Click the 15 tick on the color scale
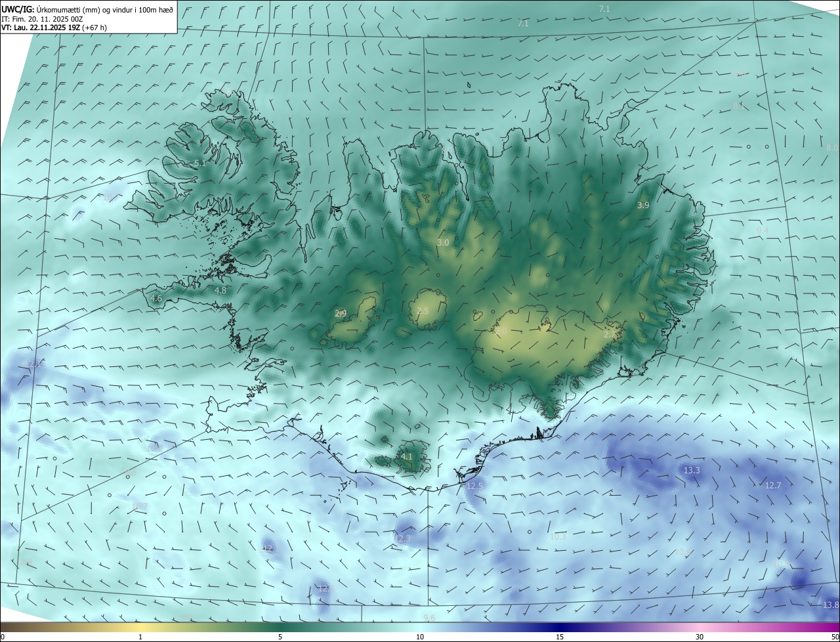This screenshot has height=642, width=840. point(560,637)
